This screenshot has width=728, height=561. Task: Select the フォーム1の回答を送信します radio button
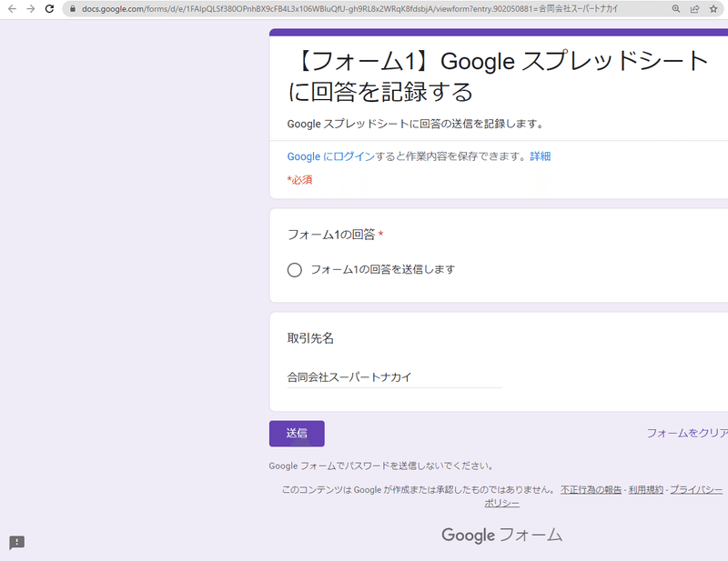pos(294,270)
